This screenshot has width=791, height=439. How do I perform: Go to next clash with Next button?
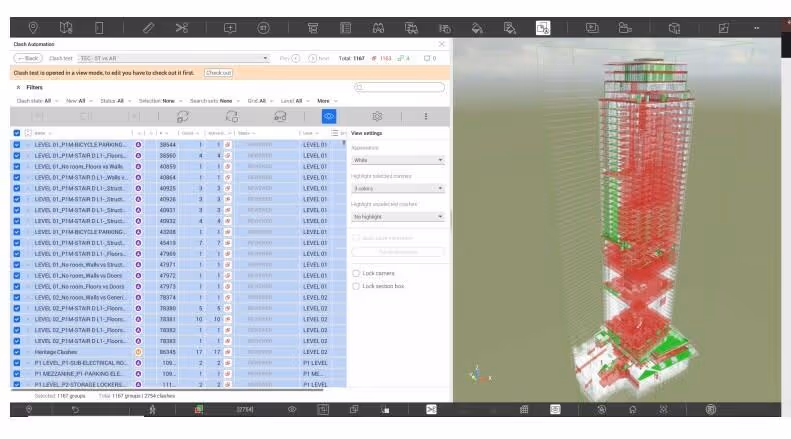click(x=319, y=59)
